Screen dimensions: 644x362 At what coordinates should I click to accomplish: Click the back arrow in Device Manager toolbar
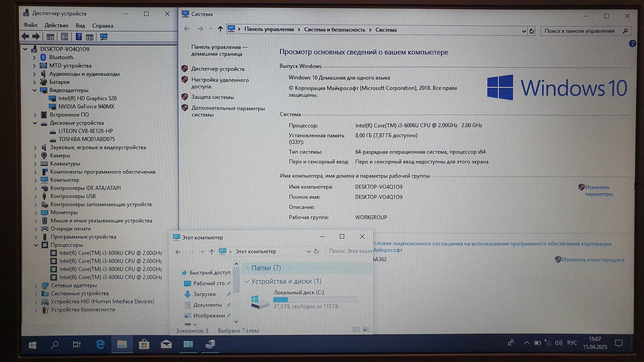tap(25, 36)
